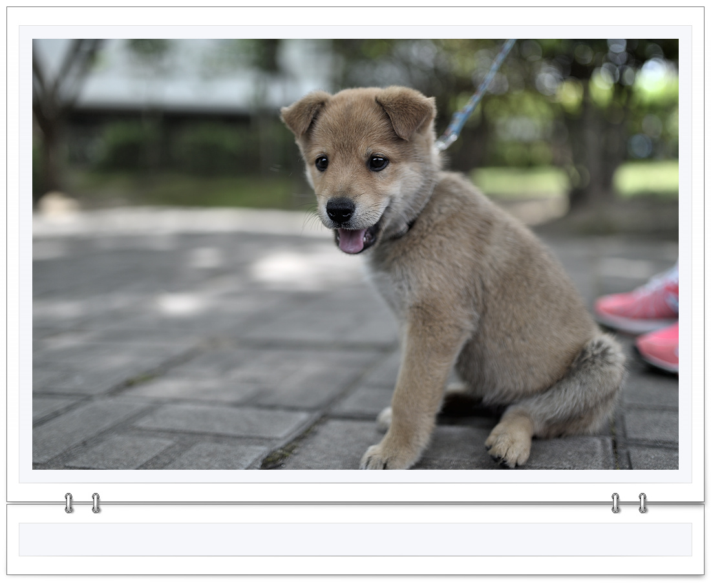The image size is (711, 588).
Task: Click the blurred tree trunk at photo's left
Action: click(53, 129)
